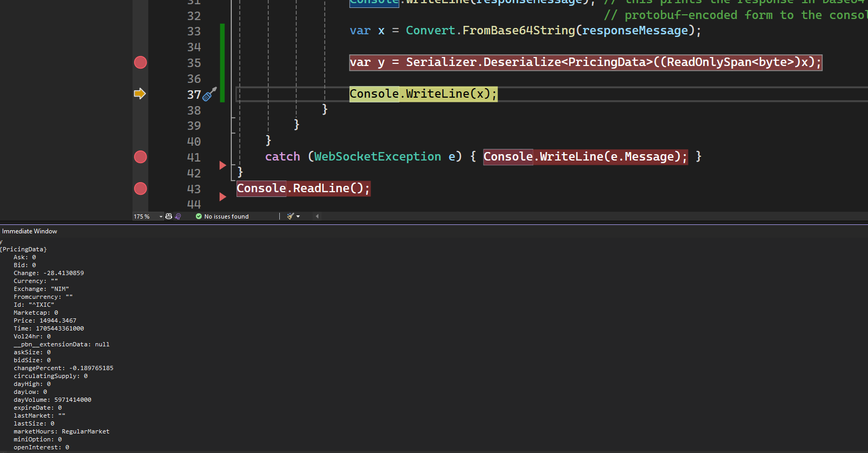This screenshot has width=868, height=453.
Task: Toggle the breakpoint on line 43
Action: pos(140,188)
